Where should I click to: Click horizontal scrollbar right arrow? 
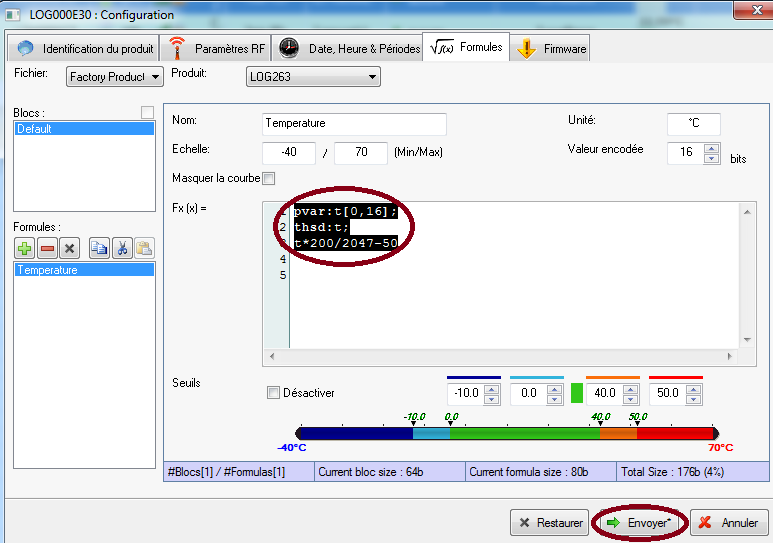coord(730,356)
